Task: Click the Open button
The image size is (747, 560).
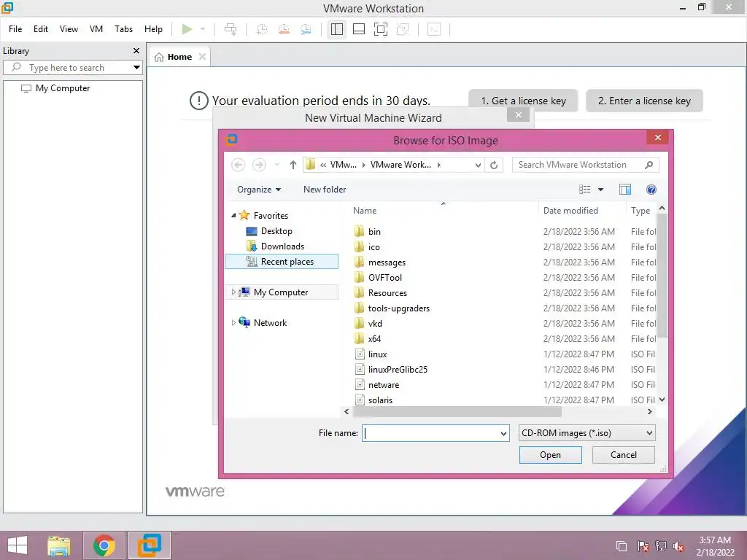Action: 550,455
